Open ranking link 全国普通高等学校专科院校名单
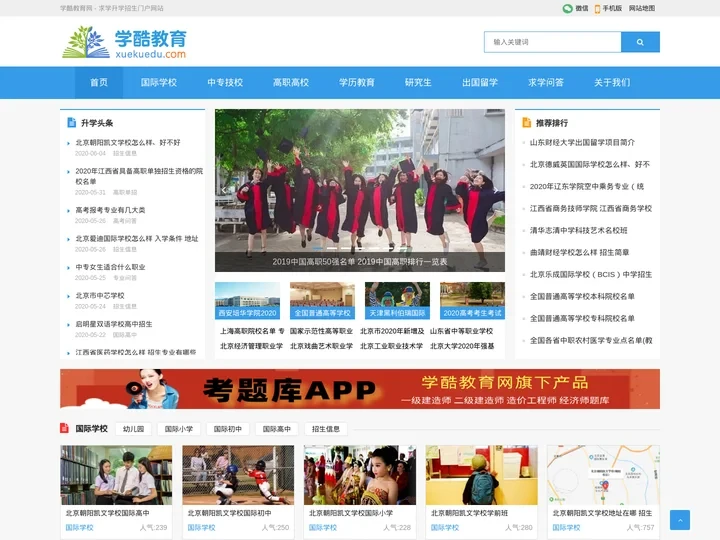The height and width of the screenshot is (540, 720). pos(582,319)
